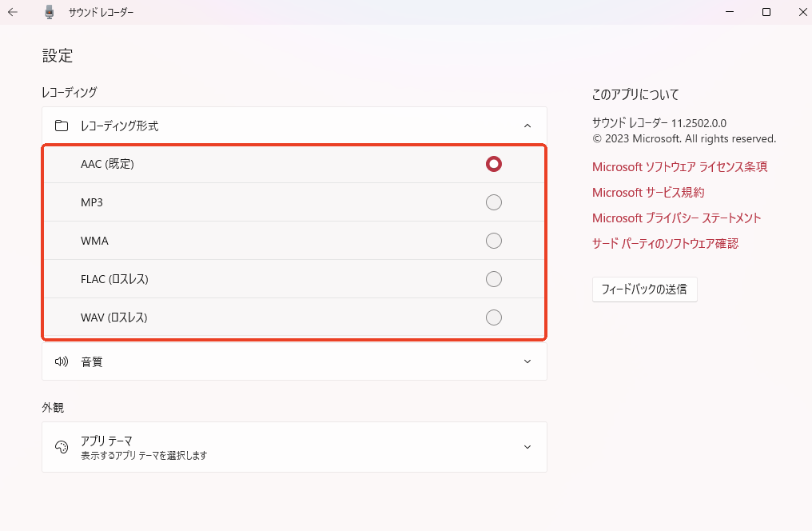812x531 pixels.
Task: Click the speaker icon next to 音質
Action: 62,361
